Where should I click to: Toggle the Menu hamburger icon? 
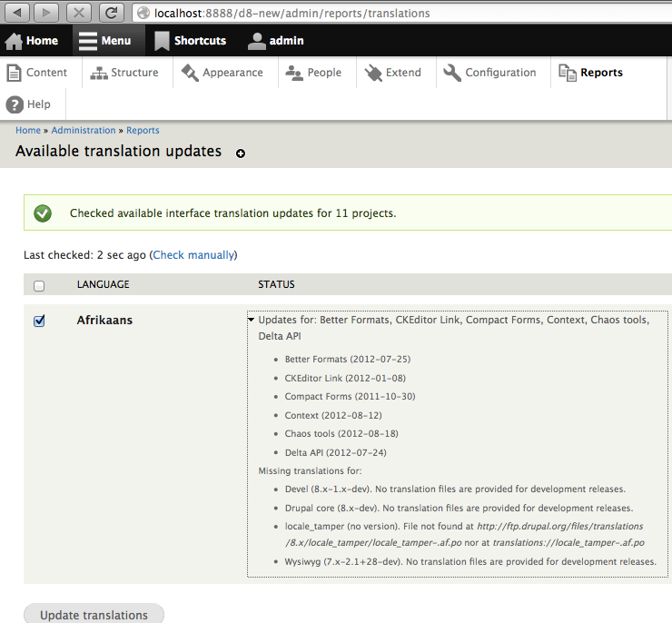pyautogui.click(x=87, y=41)
